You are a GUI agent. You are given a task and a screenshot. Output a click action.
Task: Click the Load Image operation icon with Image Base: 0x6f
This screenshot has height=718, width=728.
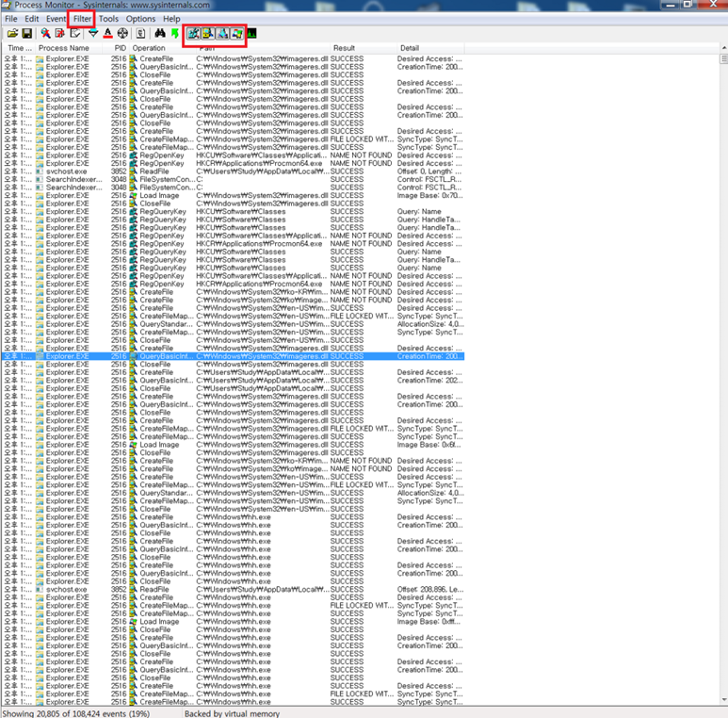[133, 445]
